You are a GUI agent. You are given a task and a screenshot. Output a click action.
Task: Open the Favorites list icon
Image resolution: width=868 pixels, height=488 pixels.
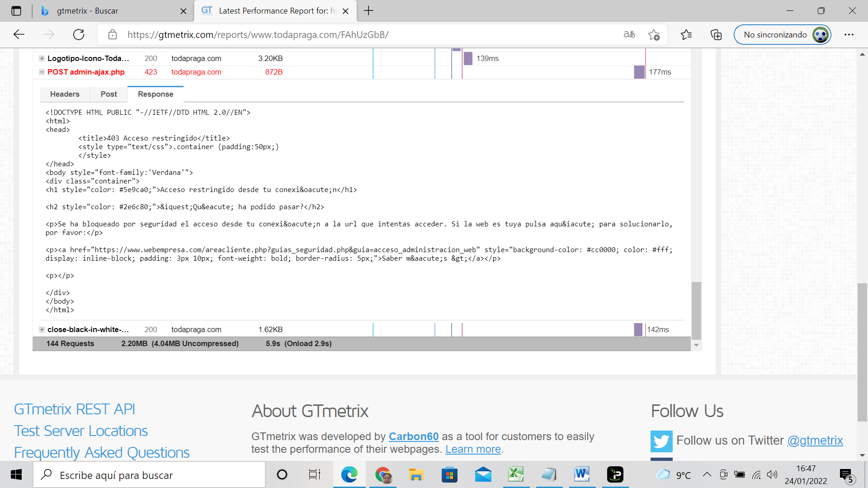(x=686, y=34)
